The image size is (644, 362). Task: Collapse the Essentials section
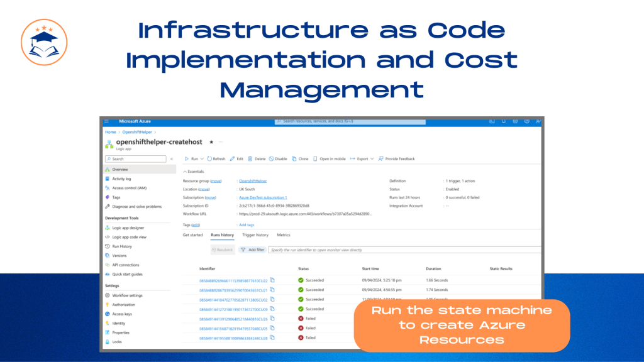click(x=194, y=172)
